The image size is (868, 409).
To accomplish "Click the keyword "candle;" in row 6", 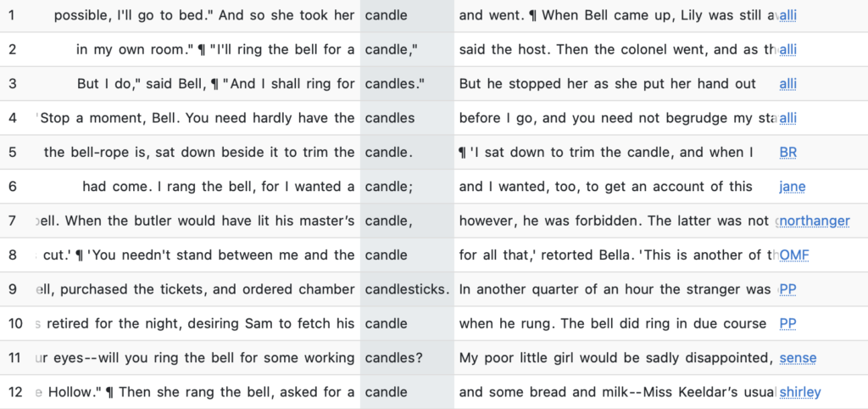I will tap(388, 187).
